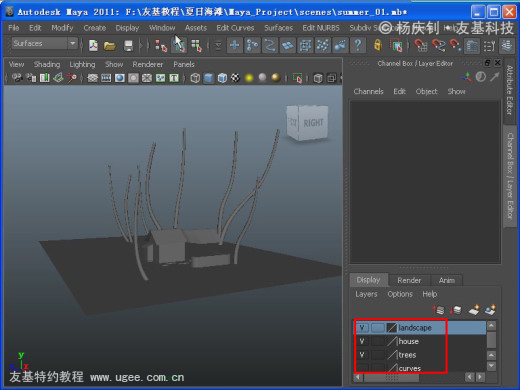Open Channels menu in Channel Box
This screenshot has height=390, width=520.
pyautogui.click(x=368, y=91)
